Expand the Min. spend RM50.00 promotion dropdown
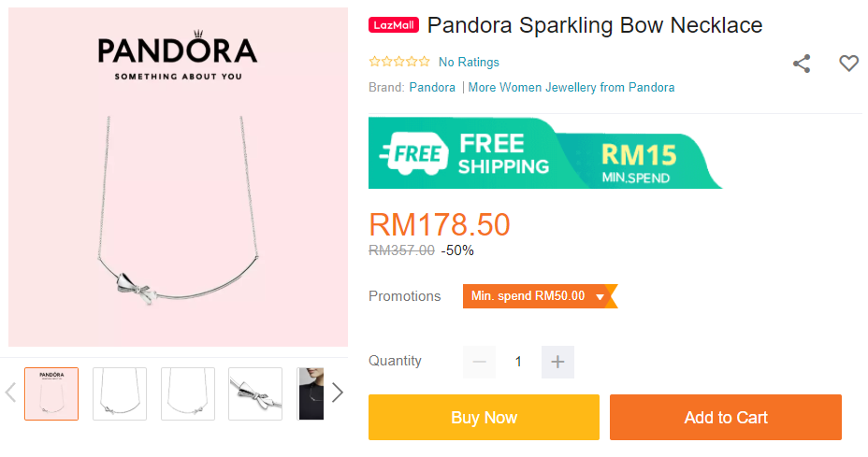The image size is (868, 457). (x=600, y=296)
